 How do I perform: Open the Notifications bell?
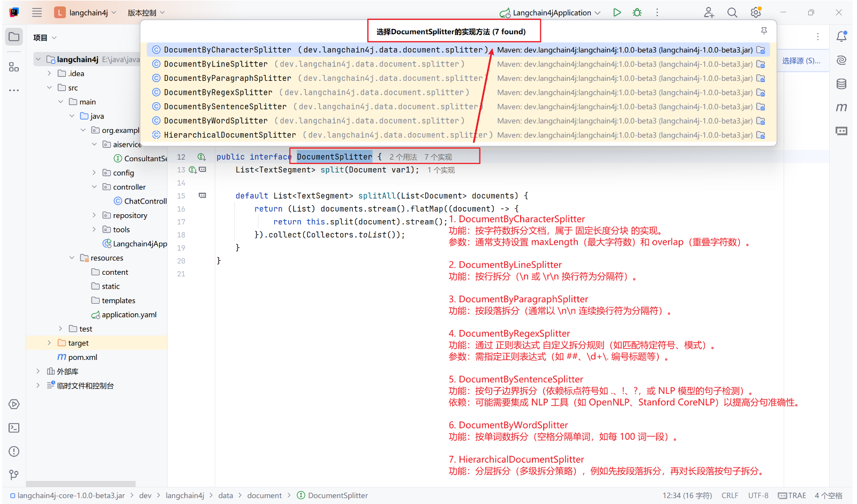tap(841, 36)
